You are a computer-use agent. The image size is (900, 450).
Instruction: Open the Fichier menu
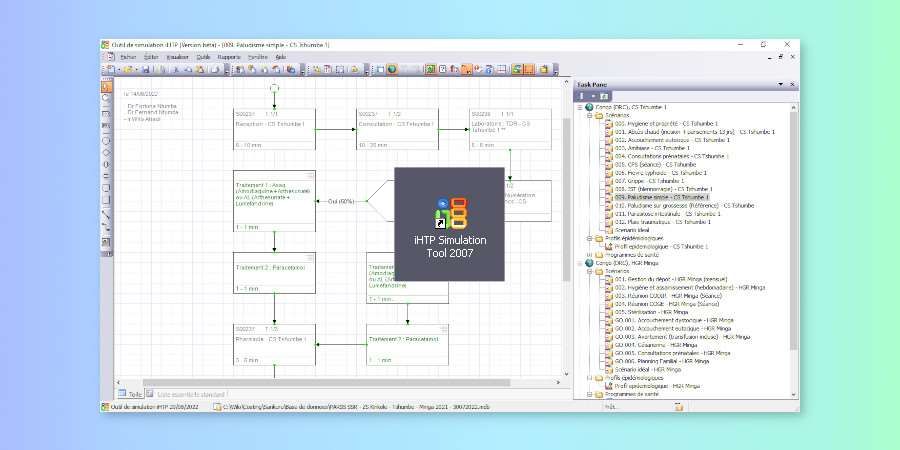128,57
